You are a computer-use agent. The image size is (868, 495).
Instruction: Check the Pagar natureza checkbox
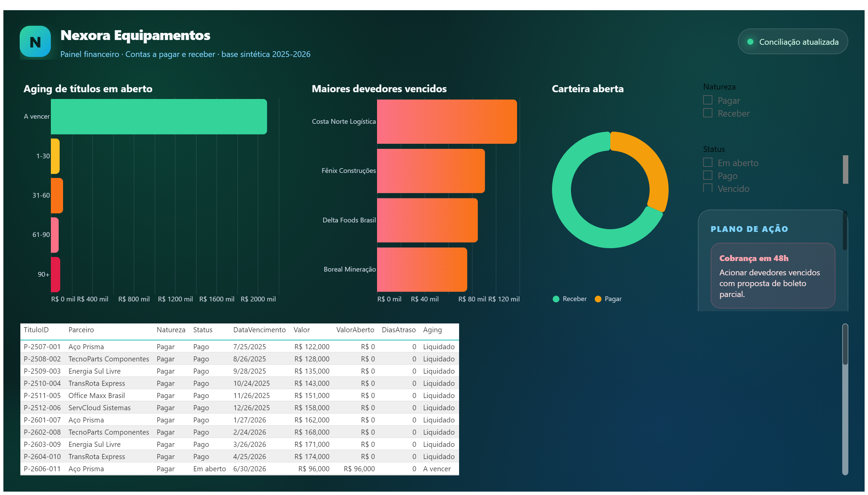708,100
